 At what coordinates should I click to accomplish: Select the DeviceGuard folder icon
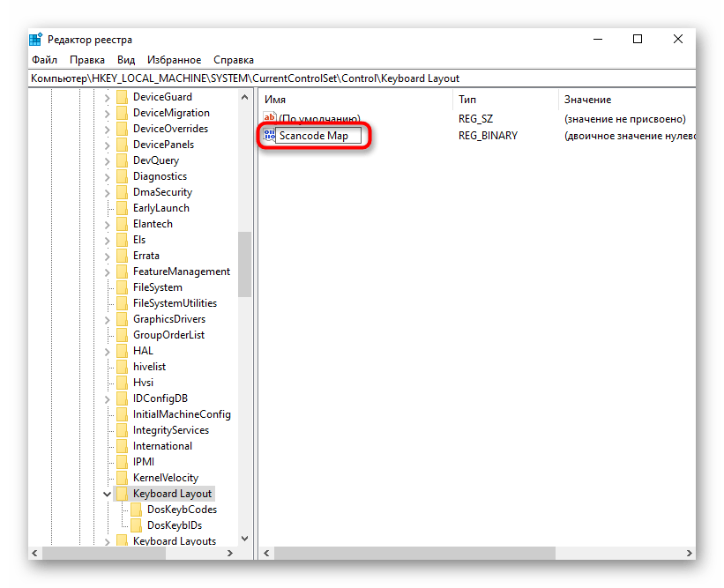click(122, 97)
